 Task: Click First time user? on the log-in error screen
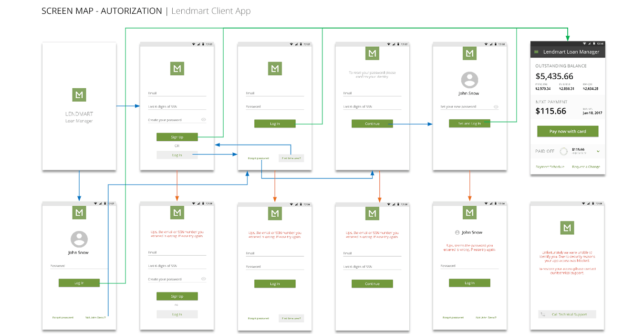[x=291, y=318]
